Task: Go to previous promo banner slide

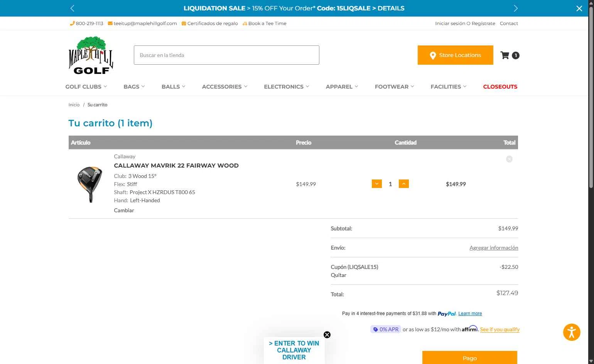Action: 72,8
